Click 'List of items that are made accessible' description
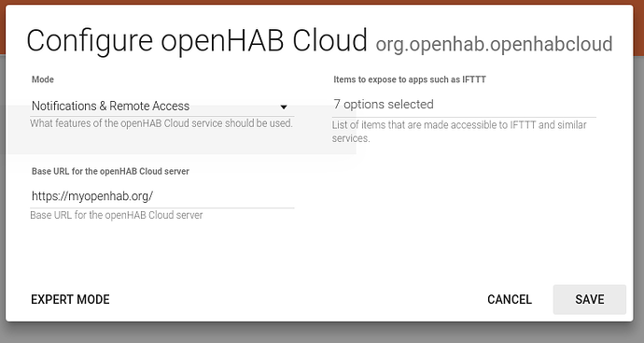 [x=459, y=132]
